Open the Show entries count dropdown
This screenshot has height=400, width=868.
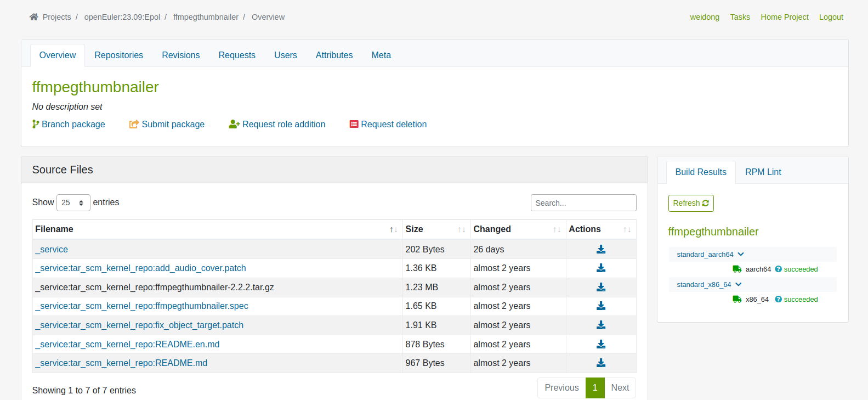(x=73, y=202)
